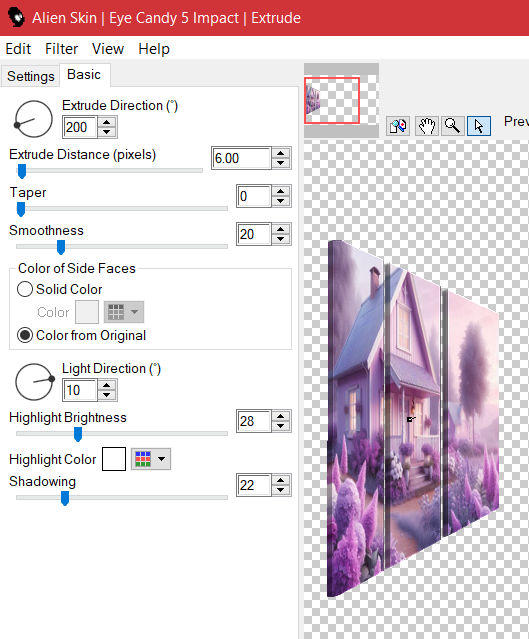Image resolution: width=529 pixels, height=639 pixels.
Task: Click the navigator preview thumbnail
Action: (332, 100)
